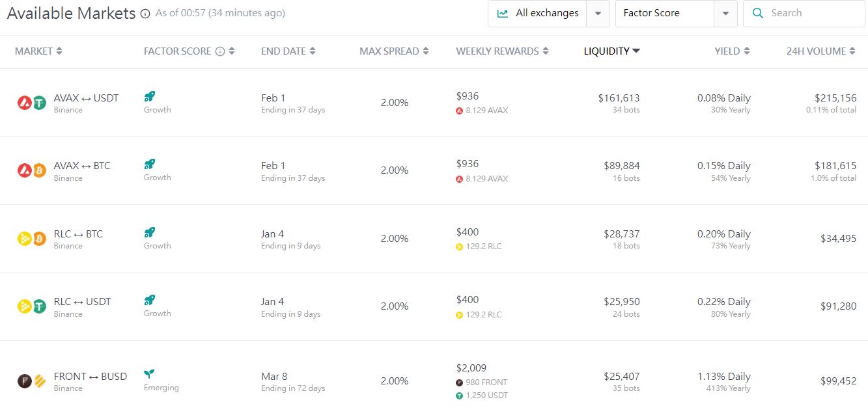Click the chart icon in All exchanges selector
This screenshot has height=415, width=868.
(x=503, y=13)
